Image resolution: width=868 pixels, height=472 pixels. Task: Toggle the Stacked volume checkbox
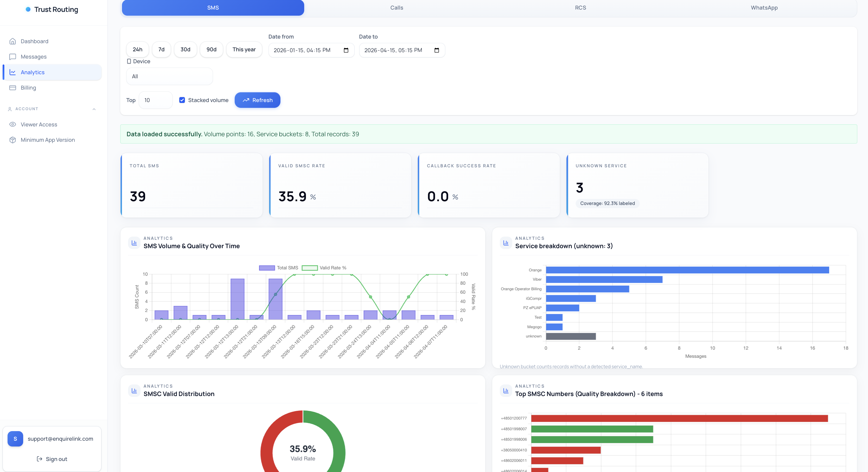tap(182, 100)
